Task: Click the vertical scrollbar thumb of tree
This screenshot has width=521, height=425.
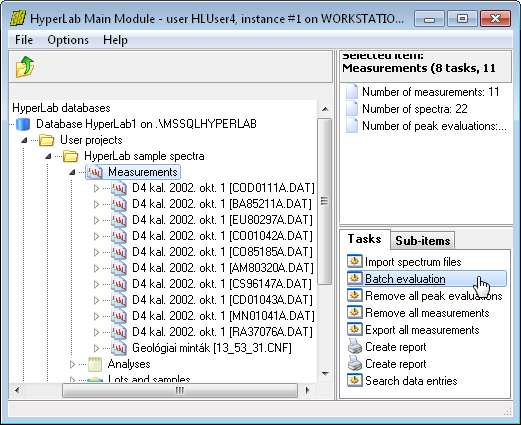Action: coord(324,201)
